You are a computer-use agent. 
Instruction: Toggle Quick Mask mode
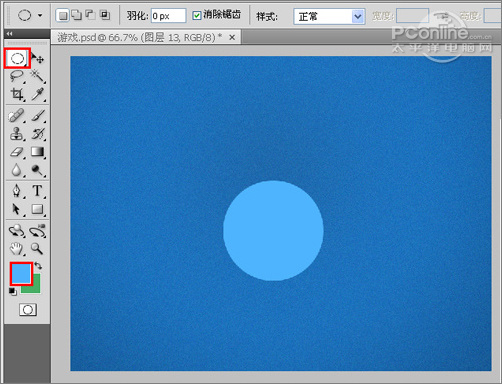[x=28, y=310]
